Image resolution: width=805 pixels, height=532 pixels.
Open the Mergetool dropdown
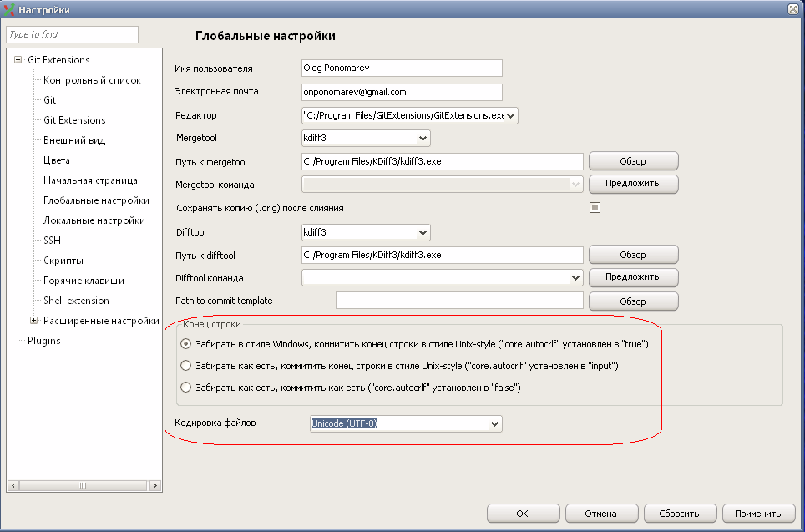[423, 139]
